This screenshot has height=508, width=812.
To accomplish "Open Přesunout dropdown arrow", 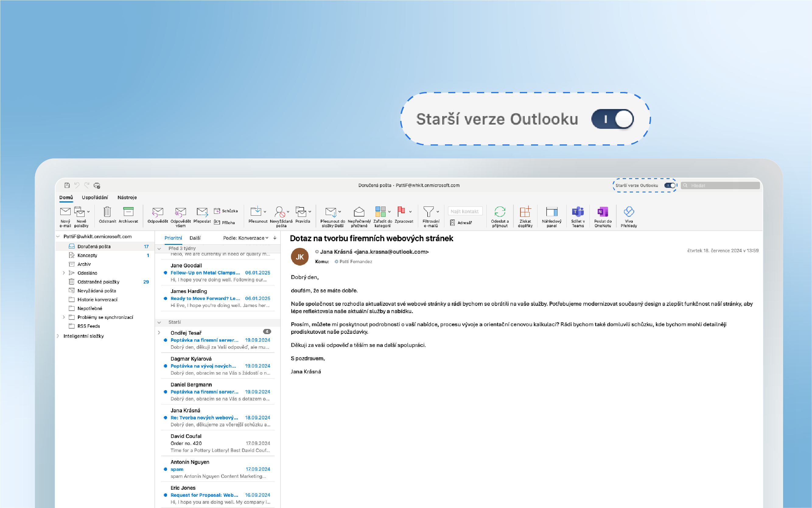I will (265, 212).
